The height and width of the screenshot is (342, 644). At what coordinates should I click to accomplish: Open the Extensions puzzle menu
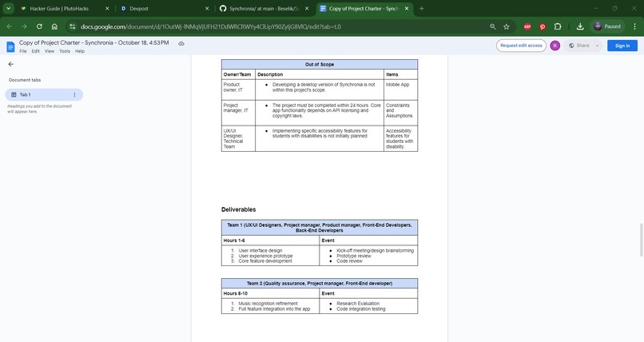click(x=558, y=26)
